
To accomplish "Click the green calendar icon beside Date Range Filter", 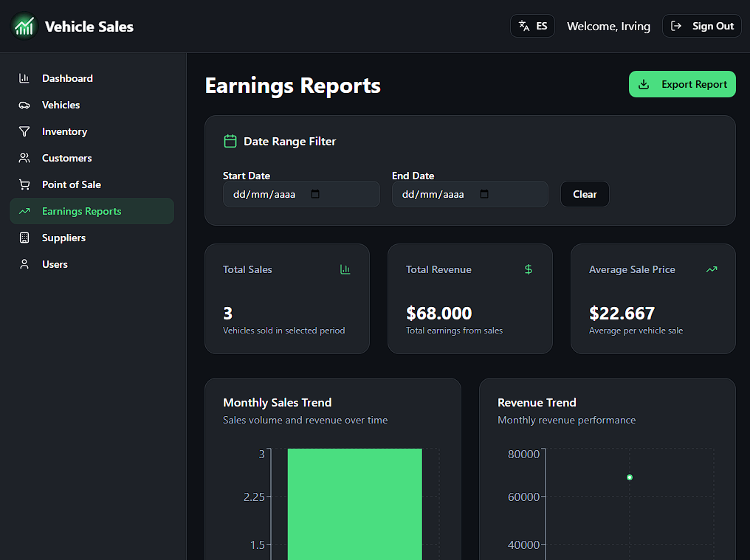I will [x=230, y=141].
